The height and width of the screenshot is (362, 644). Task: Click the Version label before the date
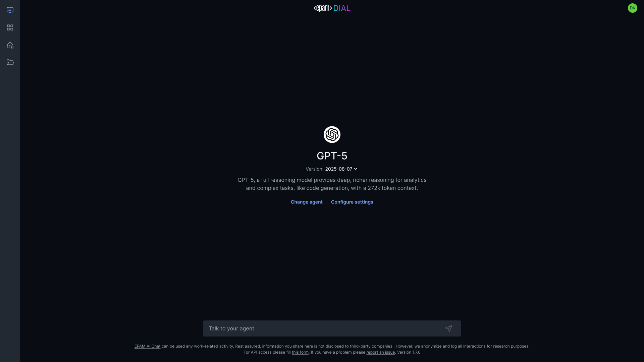314,169
